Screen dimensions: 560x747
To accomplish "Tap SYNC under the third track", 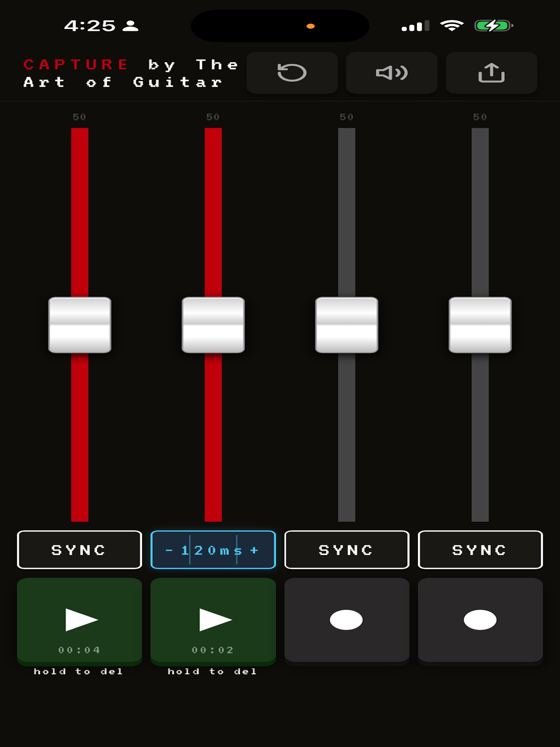I will pos(347,550).
